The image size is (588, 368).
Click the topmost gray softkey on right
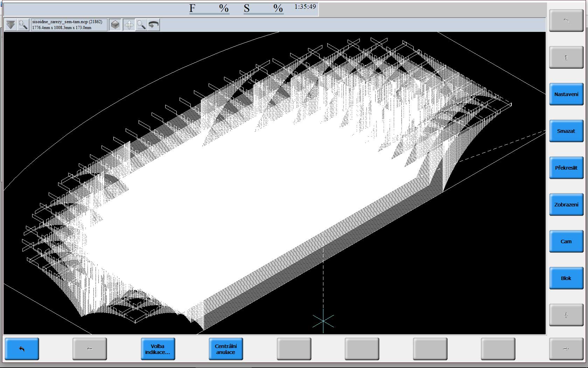tap(566, 21)
